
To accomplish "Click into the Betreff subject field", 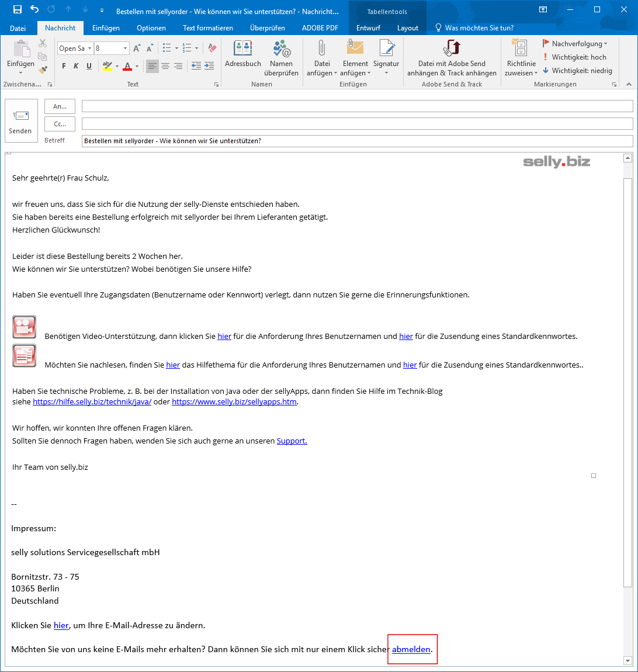I will click(x=358, y=141).
